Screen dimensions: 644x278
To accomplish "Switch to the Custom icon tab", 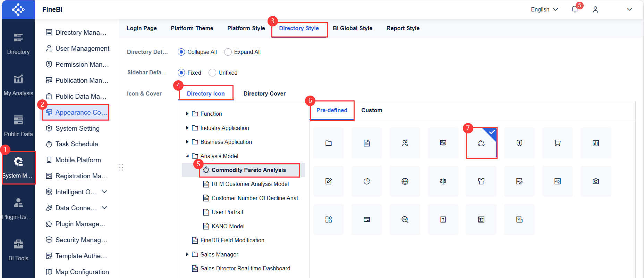I will [x=372, y=110].
